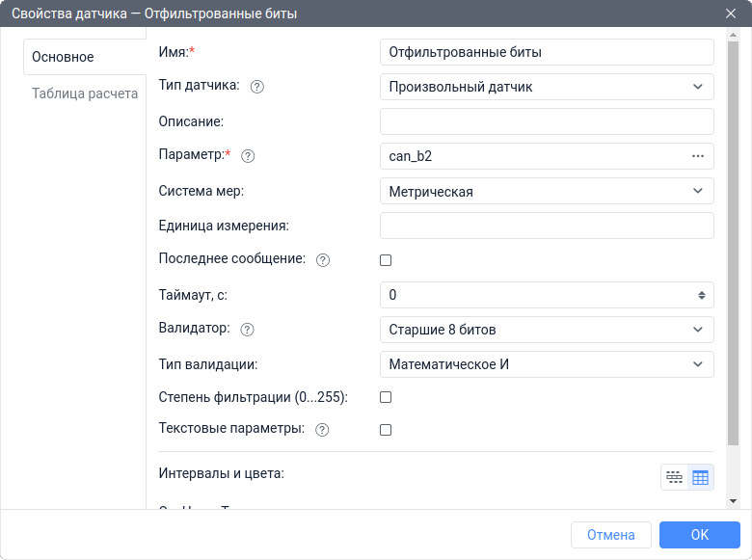Switch to Таблица расчета tab
Image resolution: width=752 pixels, height=560 pixels.
point(85,94)
